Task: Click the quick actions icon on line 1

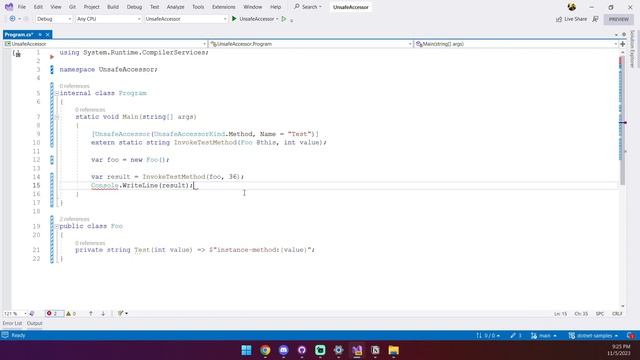Action: click(x=17, y=53)
